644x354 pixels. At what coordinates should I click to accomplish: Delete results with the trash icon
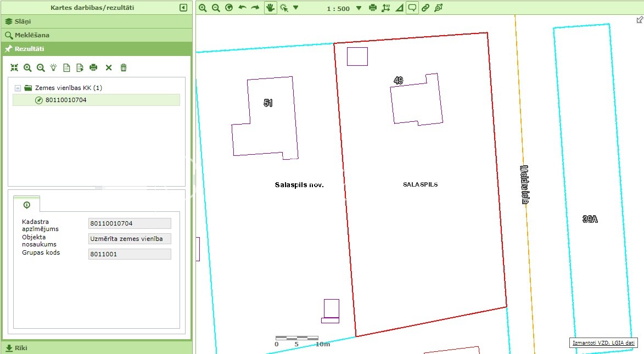pos(124,68)
